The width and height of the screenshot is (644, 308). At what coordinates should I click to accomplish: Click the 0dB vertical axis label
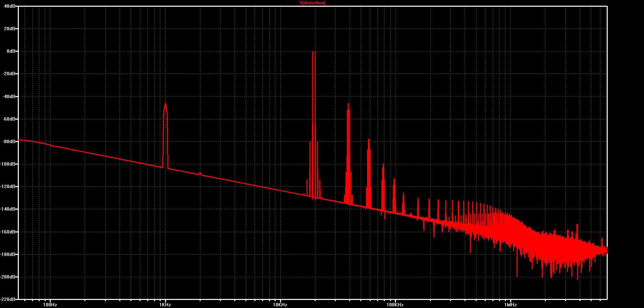pyautogui.click(x=11, y=51)
